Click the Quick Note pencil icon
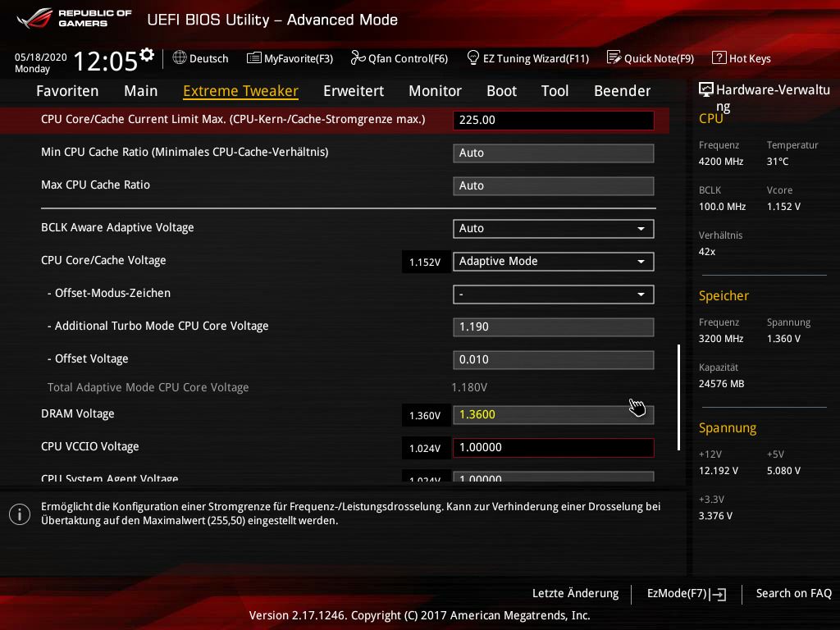 pos(614,58)
